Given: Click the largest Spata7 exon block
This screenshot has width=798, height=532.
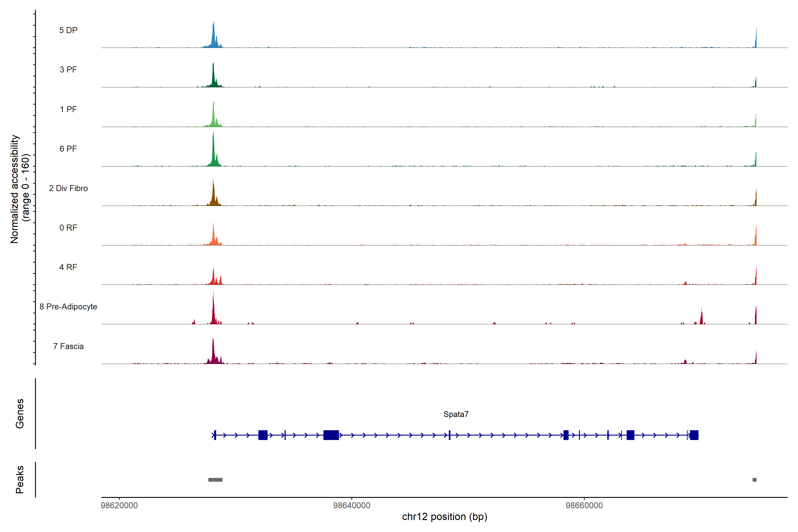Looking at the screenshot, I should [x=331, y=435].
